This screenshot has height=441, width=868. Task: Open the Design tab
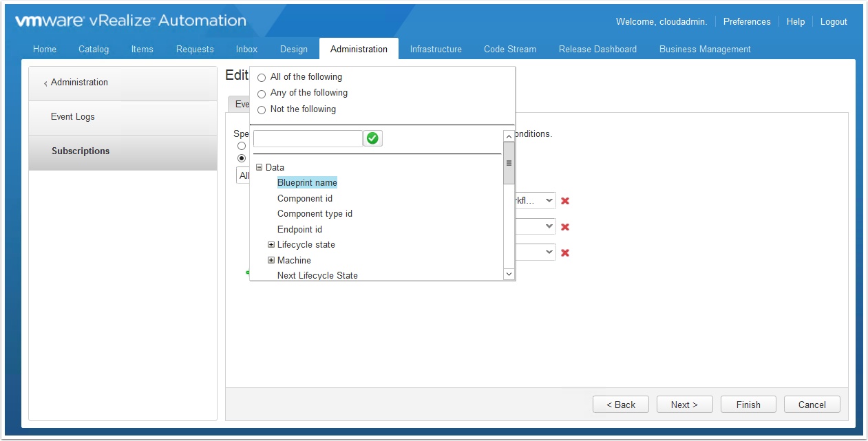pos(294,49)
